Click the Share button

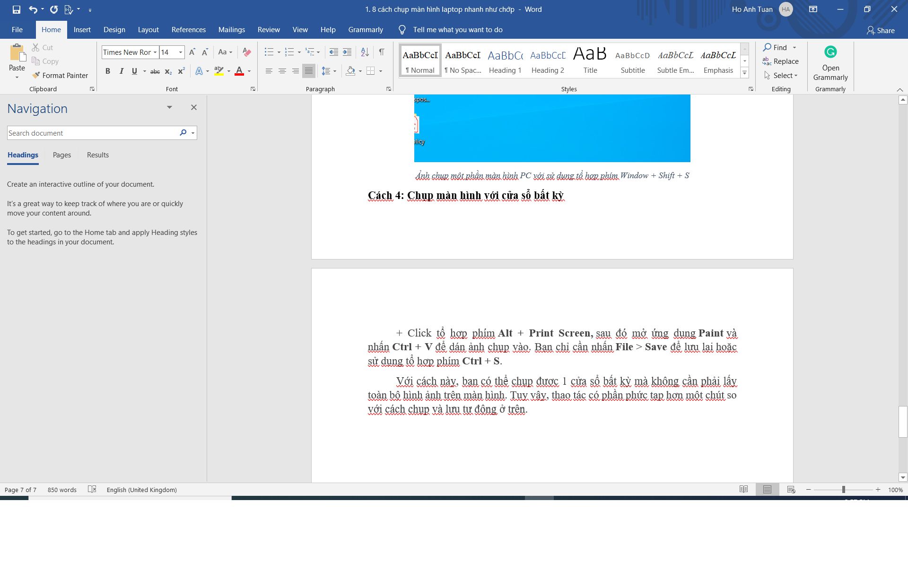tap(881, 30)
